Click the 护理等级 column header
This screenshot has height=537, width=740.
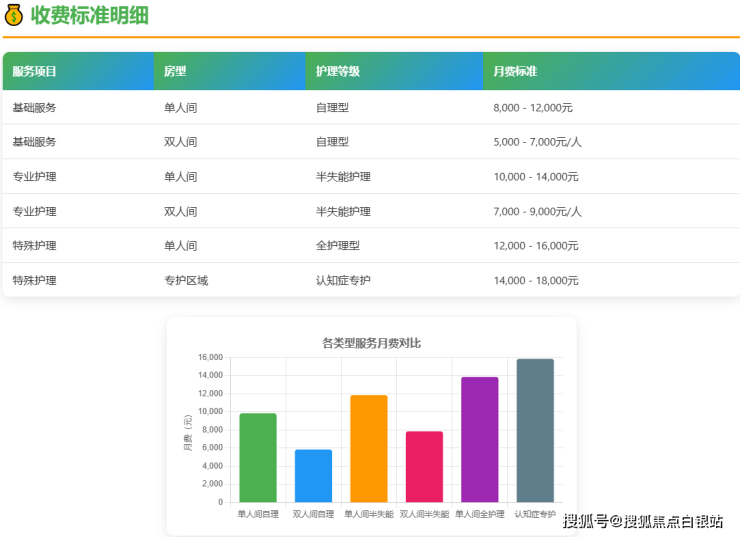tap(337, 72)
